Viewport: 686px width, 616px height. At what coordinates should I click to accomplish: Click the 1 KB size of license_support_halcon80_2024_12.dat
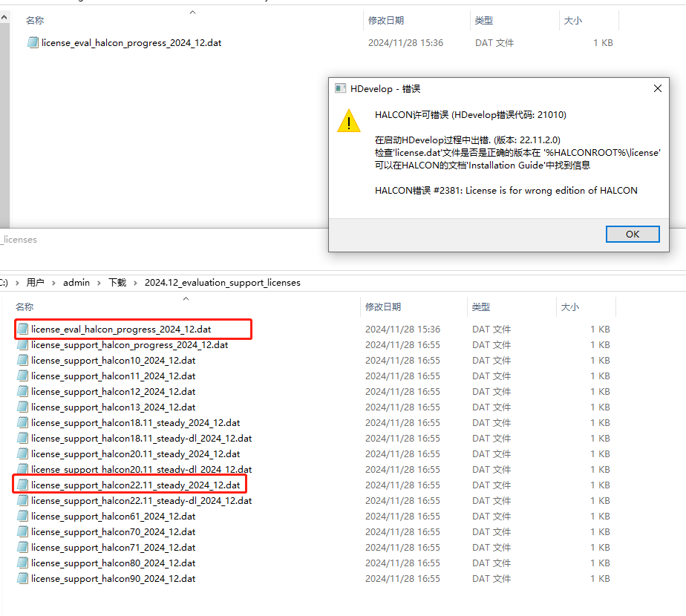pyautogui.click(x=600, y=563)
